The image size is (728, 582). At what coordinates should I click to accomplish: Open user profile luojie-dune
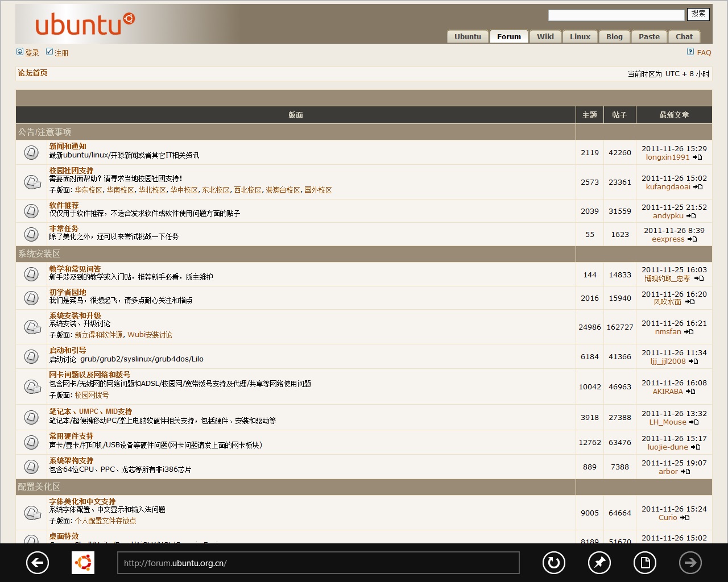668,447
